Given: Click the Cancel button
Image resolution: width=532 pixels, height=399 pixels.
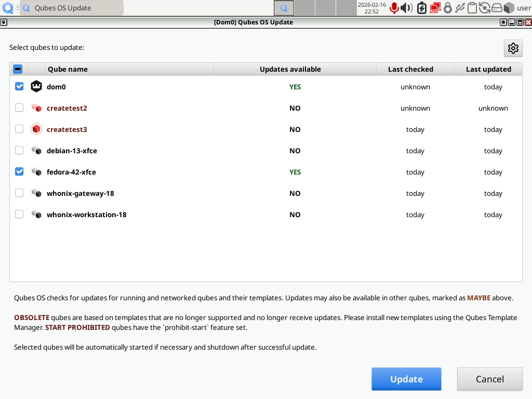Looking at the screenshot, I should [x=489, y=379].
